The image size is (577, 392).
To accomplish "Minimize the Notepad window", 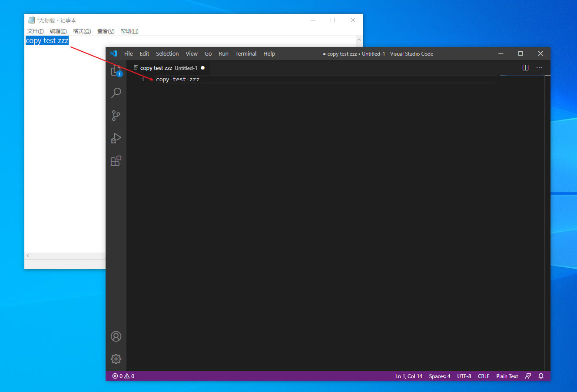I will point(313,20).
